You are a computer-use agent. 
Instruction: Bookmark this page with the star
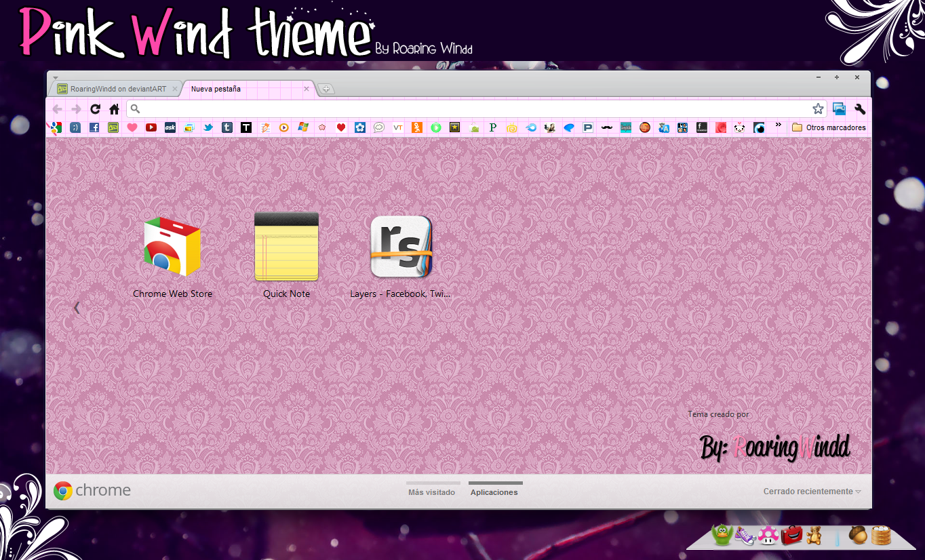click(x=818, y=109)
